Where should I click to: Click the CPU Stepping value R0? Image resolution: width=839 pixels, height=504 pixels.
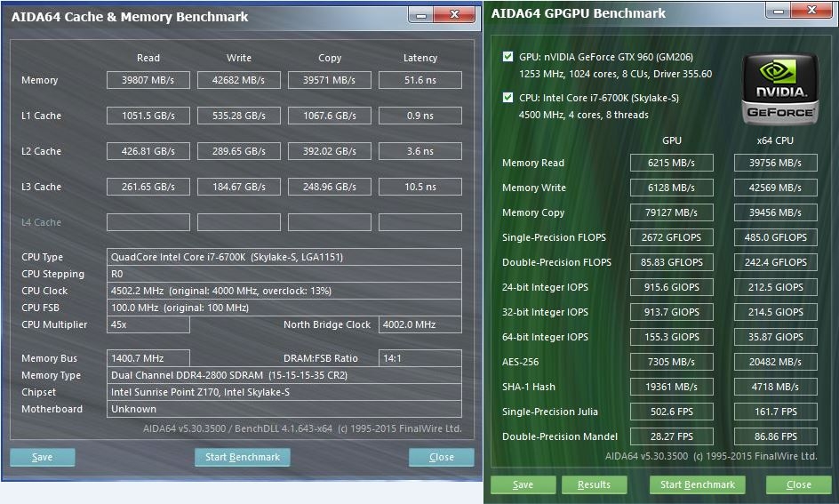pos(284,274)
